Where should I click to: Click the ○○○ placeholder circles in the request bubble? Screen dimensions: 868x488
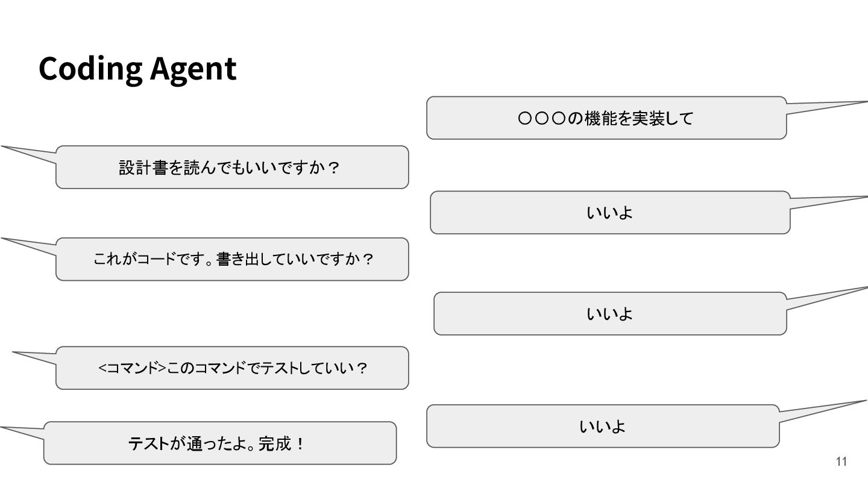(x=541, y=119)
